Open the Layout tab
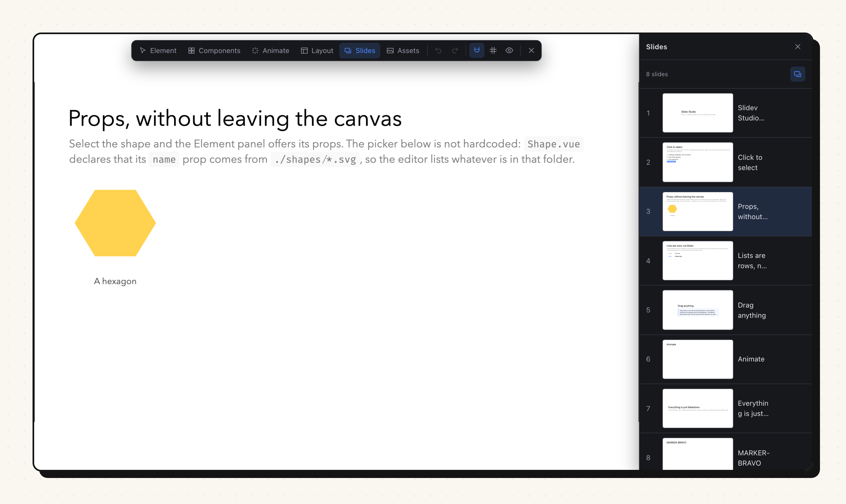This screenshot has height=504, width=846. 317,51
